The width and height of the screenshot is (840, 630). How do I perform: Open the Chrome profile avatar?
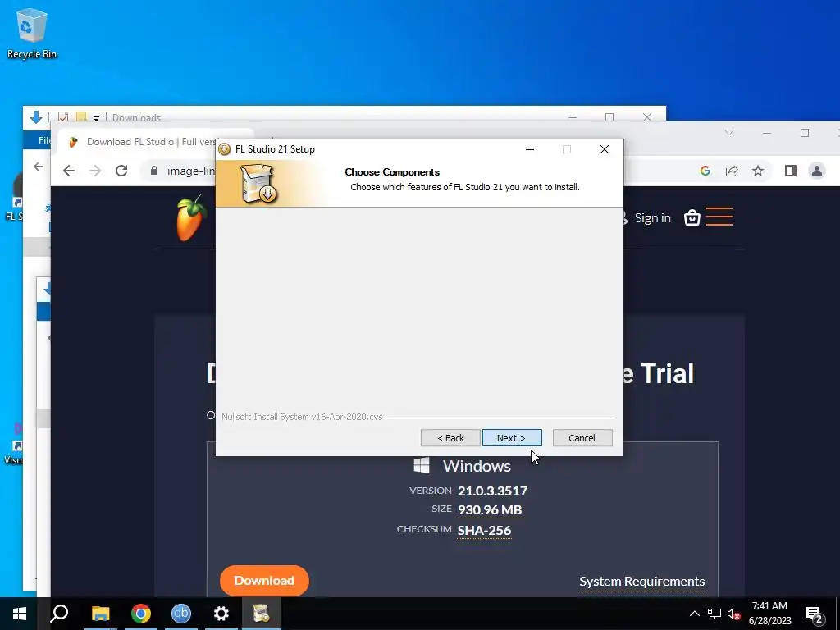pos(817,171)
